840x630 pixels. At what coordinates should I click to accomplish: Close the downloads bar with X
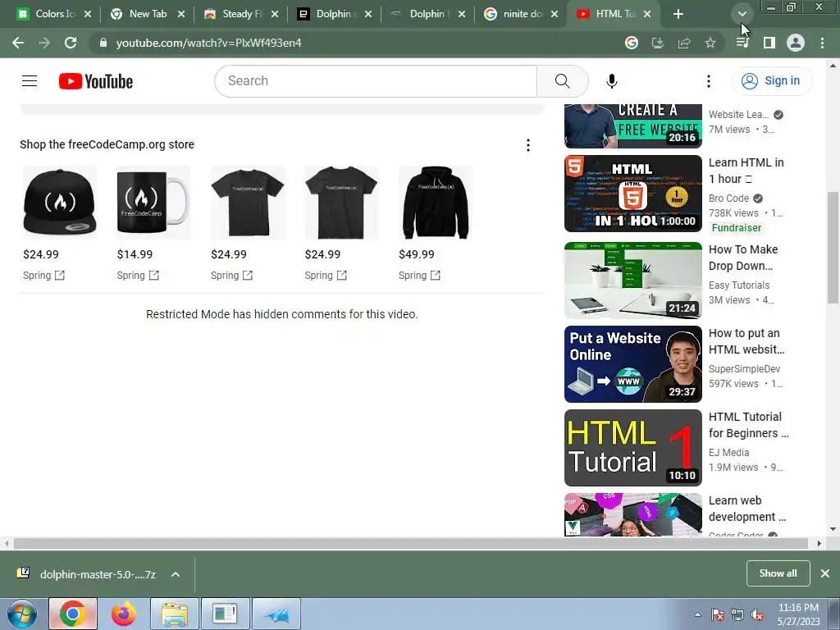825,573
